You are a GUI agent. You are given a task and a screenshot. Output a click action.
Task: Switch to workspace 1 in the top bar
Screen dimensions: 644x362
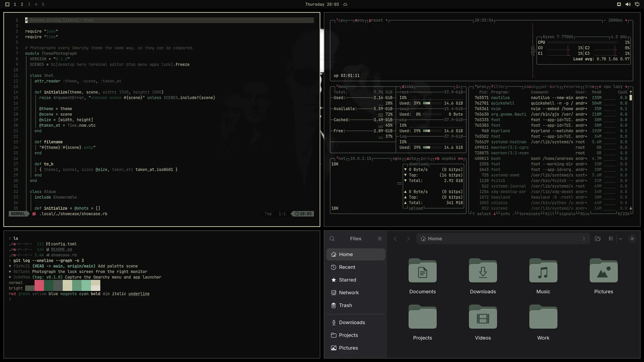click(x=15, y=4)
